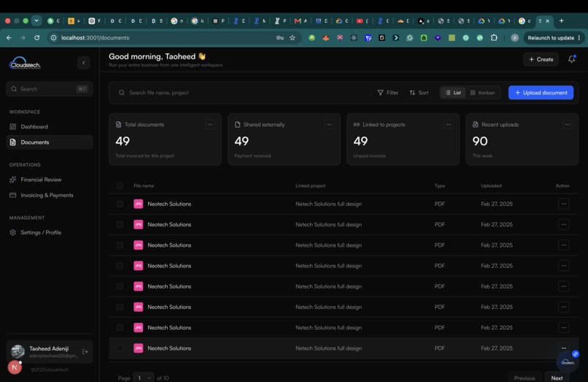Open the Filter options
This screenshot has width=588, height=382.
pos(388,93)
